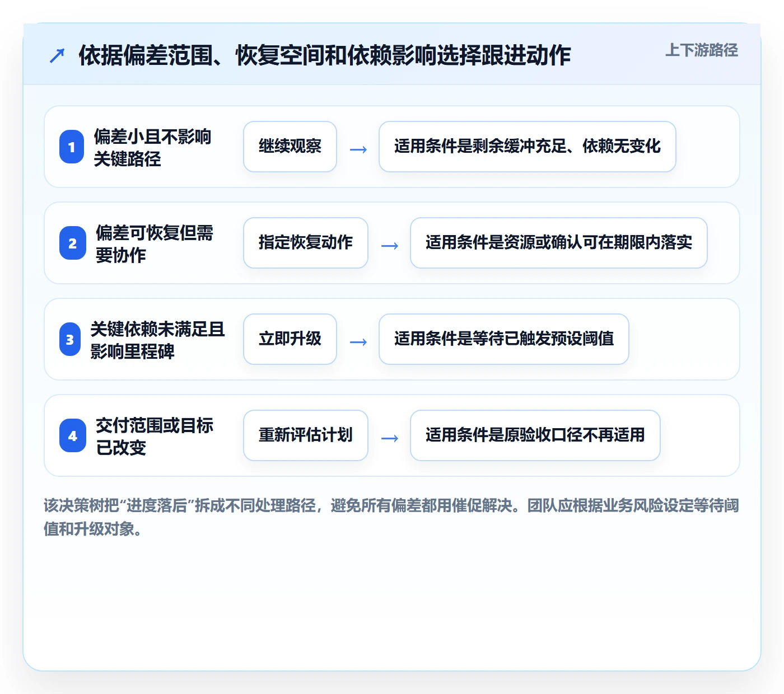Click the number 3 step badge
The width and height of the screenshot is (784, 694).
click(70, 339)
